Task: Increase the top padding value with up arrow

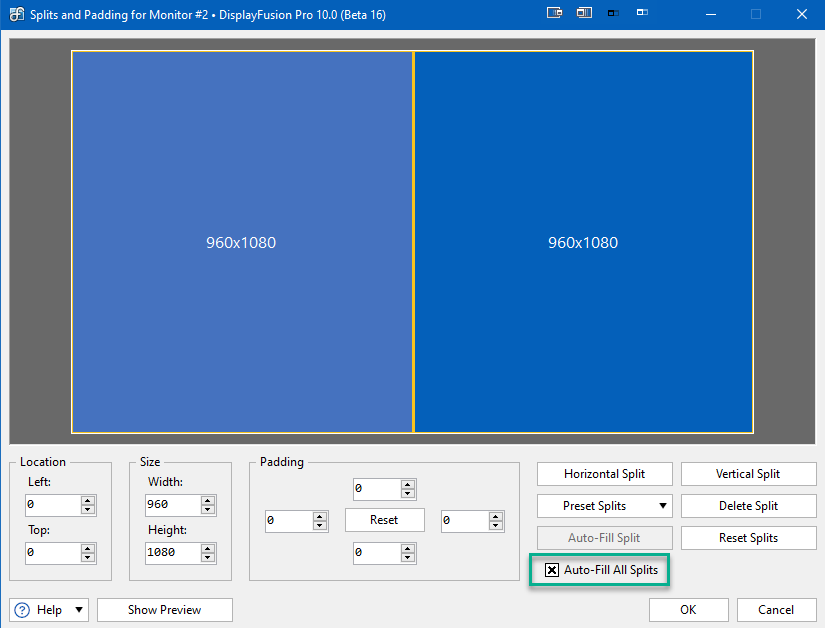Action: (407, 485)
